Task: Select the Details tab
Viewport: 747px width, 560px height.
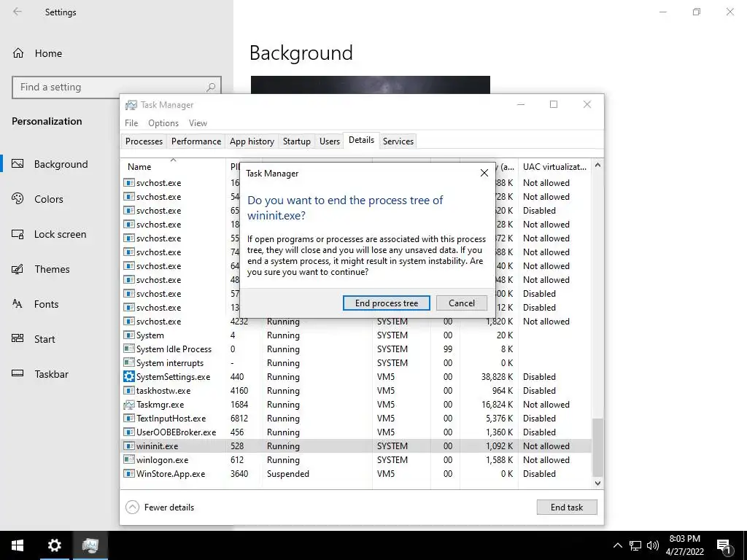Action: coord(362,140)
